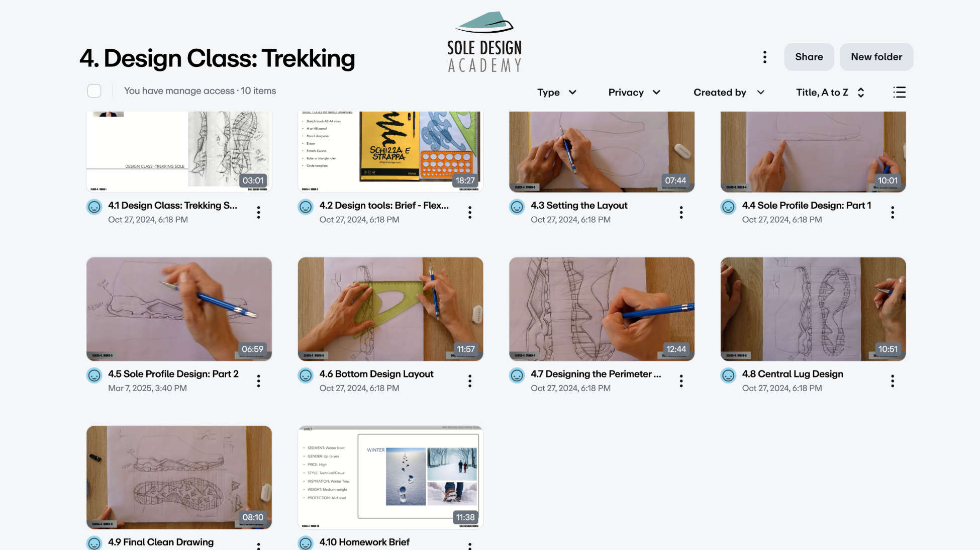Play the 4.6 Bottom Design Layout thumbnail

click(x=390, y=309)
